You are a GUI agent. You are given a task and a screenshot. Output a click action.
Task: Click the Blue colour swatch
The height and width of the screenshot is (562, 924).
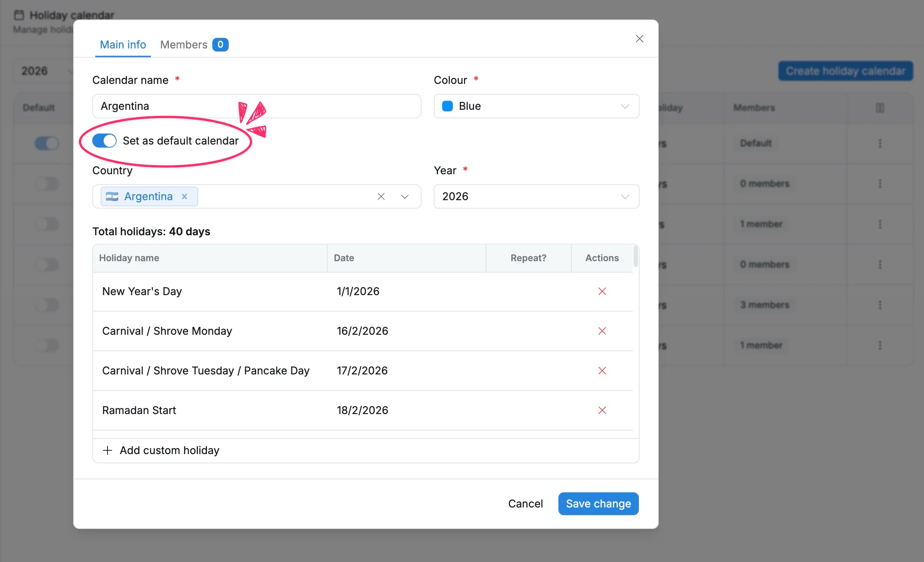[x=447, y=106]
